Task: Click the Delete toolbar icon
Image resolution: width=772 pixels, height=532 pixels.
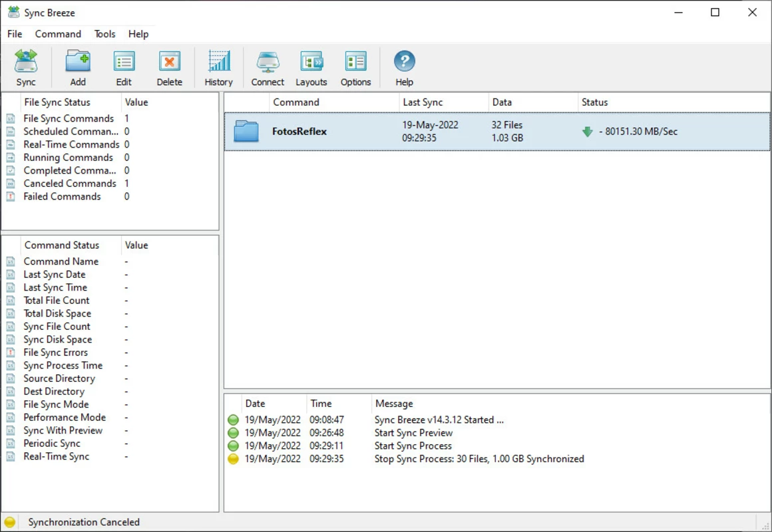Action: [169, 62]
